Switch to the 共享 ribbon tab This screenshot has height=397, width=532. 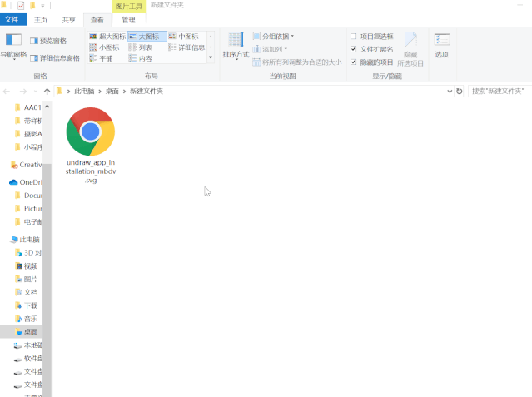tap(68, 20)
